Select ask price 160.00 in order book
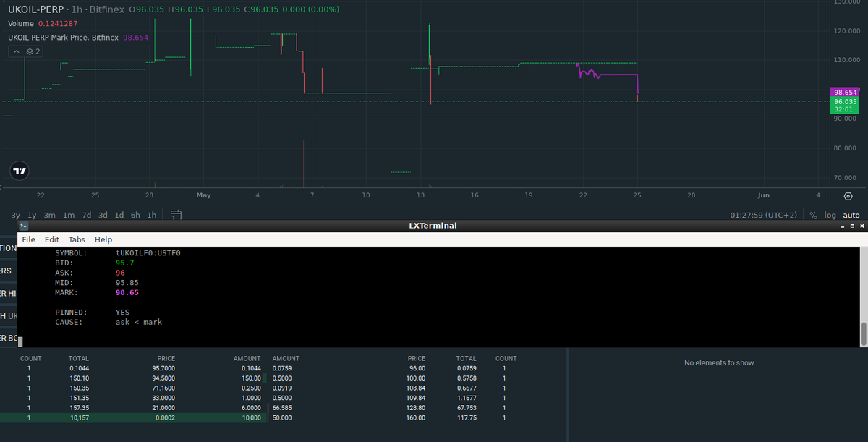 pos(416,417)
